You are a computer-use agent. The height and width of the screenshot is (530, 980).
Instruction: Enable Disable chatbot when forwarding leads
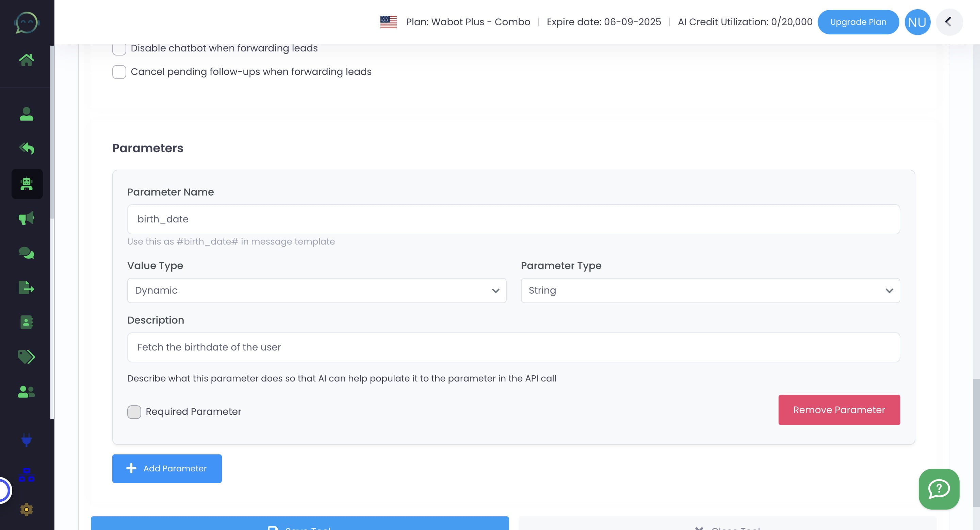coord(119,48)
